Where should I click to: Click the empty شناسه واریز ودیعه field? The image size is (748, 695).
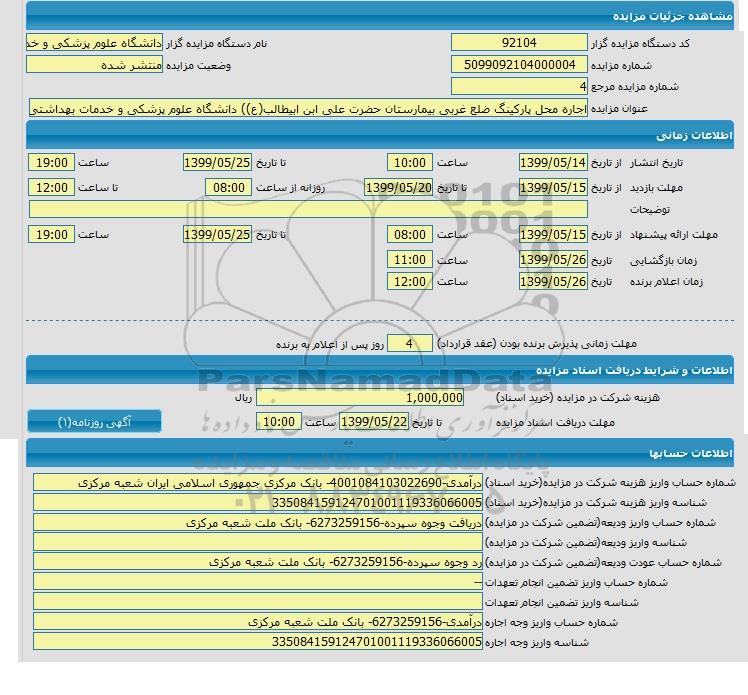pos(258,542)
